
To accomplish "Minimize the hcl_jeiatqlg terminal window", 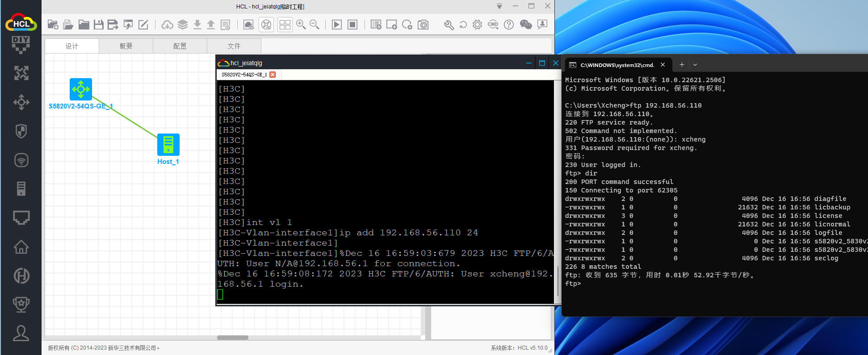I will point(529,63).
